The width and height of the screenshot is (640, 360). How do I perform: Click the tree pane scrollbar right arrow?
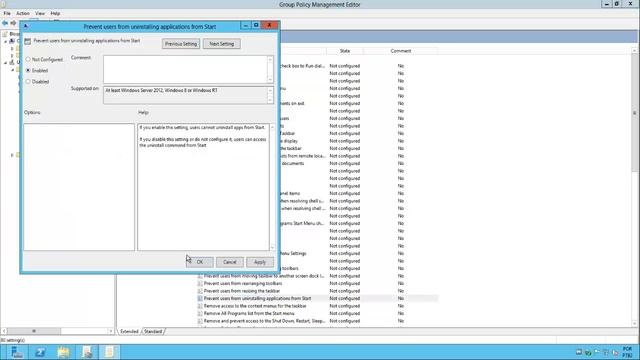[x=111, y=331]
